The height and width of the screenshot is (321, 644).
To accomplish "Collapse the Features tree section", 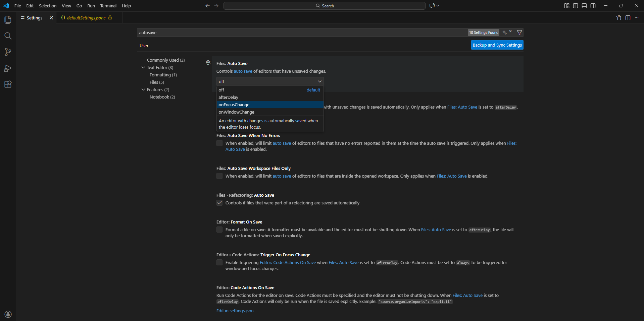I will click(x=143, y=89).
